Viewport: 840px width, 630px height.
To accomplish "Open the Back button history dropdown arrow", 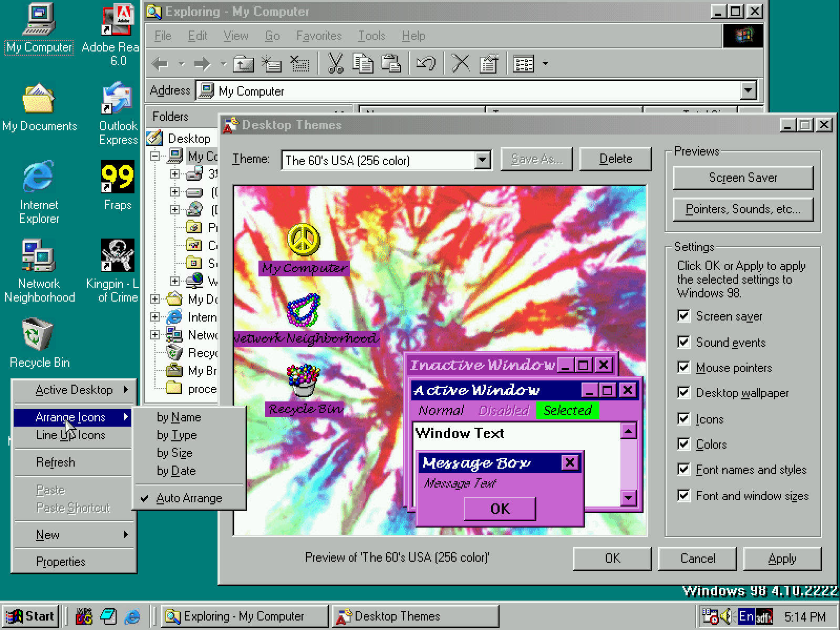I will coord(181,64).
